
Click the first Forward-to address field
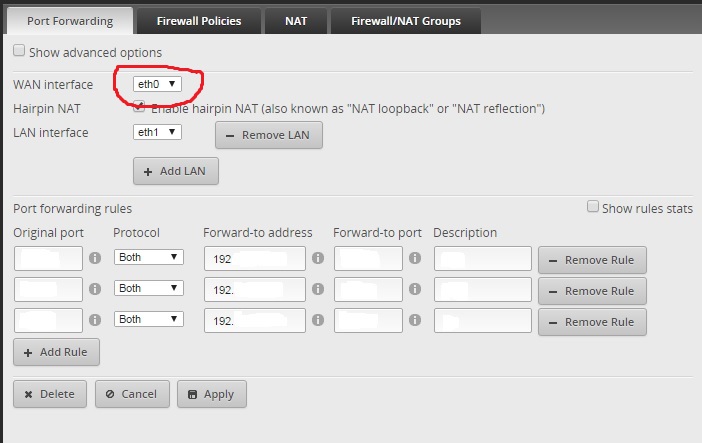[x=255, y=258]
